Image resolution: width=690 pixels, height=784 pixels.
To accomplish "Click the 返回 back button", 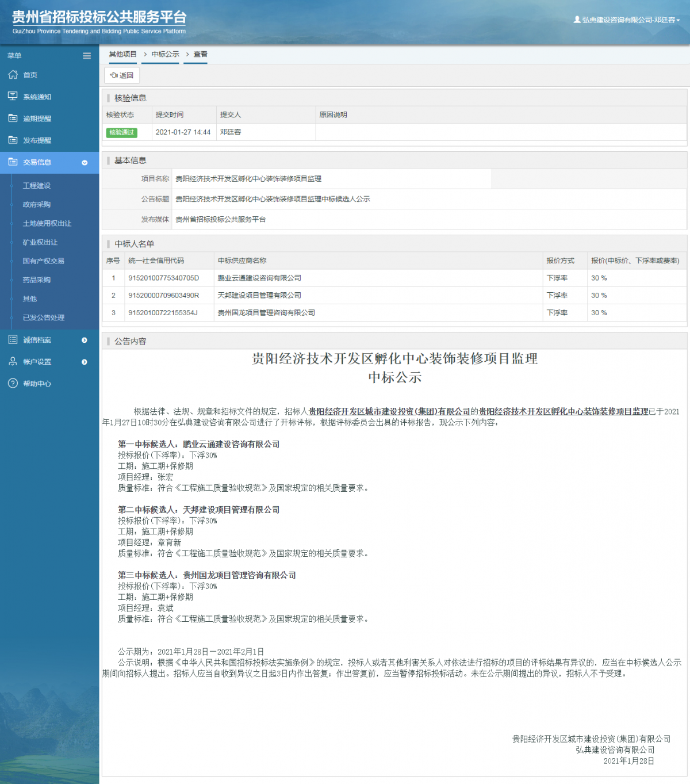I will pos(122,75).
